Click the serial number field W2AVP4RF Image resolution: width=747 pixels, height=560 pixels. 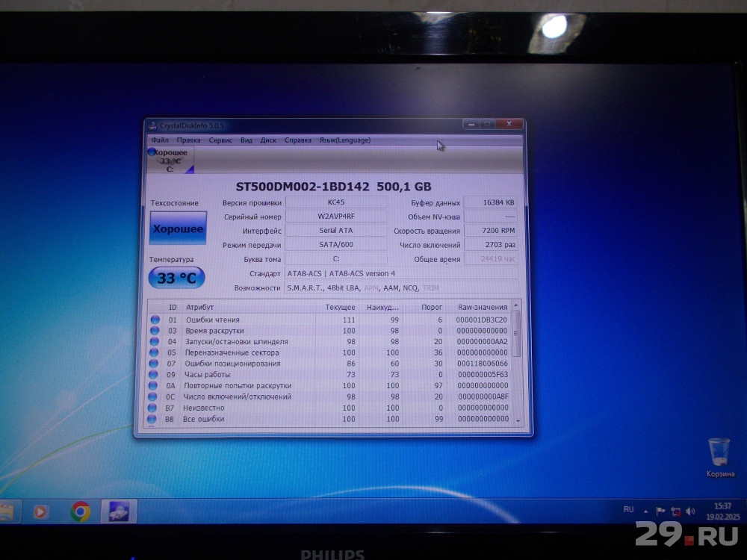(x=336, y=217)
